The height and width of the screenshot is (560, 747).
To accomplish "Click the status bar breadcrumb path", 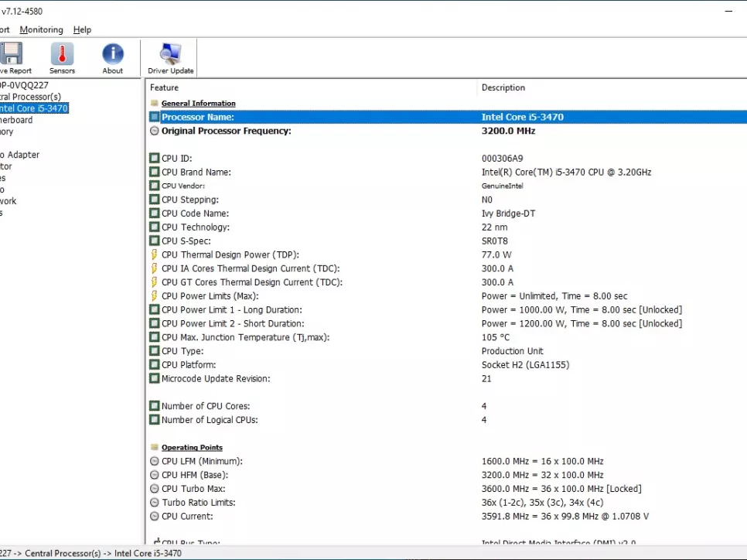I will [90, 553].
